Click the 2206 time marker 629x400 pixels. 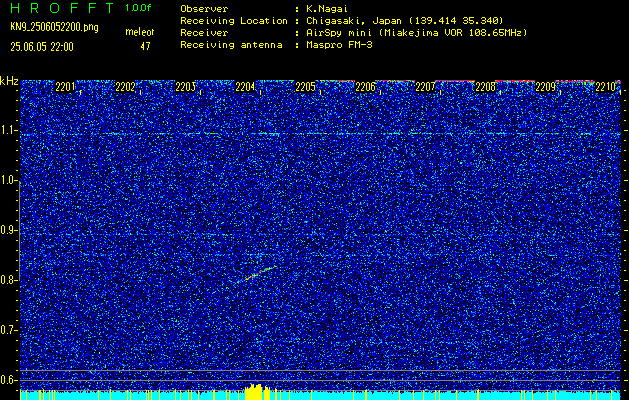click(x=365, y=87)
